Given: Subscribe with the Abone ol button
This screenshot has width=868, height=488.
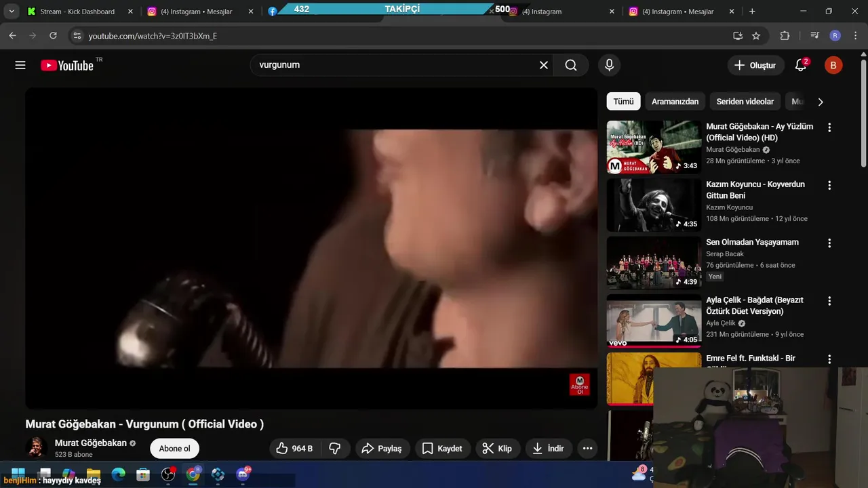Looking at the screenshot, I should click(x=174, y=448).
